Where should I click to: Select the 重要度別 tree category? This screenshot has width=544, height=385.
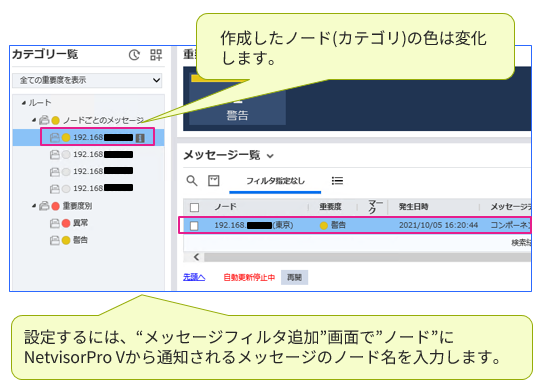point(77,206)
